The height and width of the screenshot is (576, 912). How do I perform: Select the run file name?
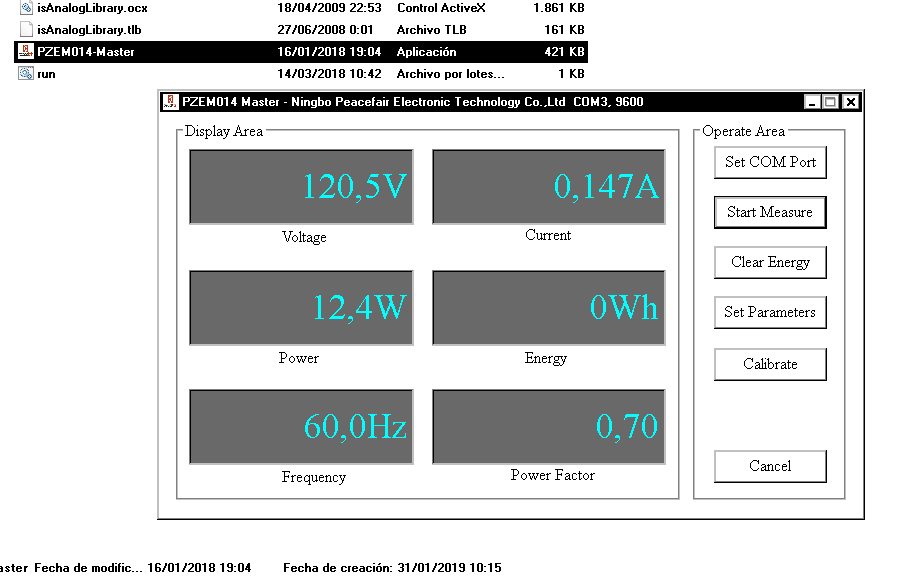[x=46, y=74]
